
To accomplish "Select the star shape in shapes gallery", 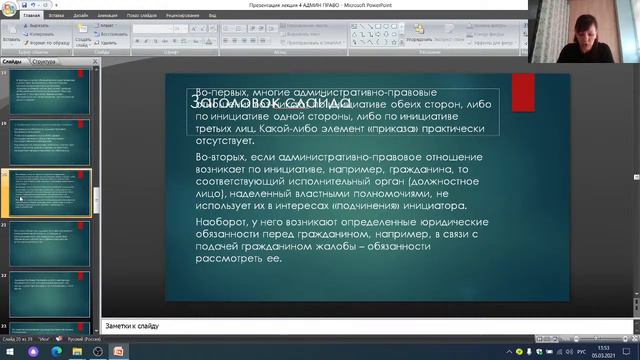I will (x=394, y=42).
